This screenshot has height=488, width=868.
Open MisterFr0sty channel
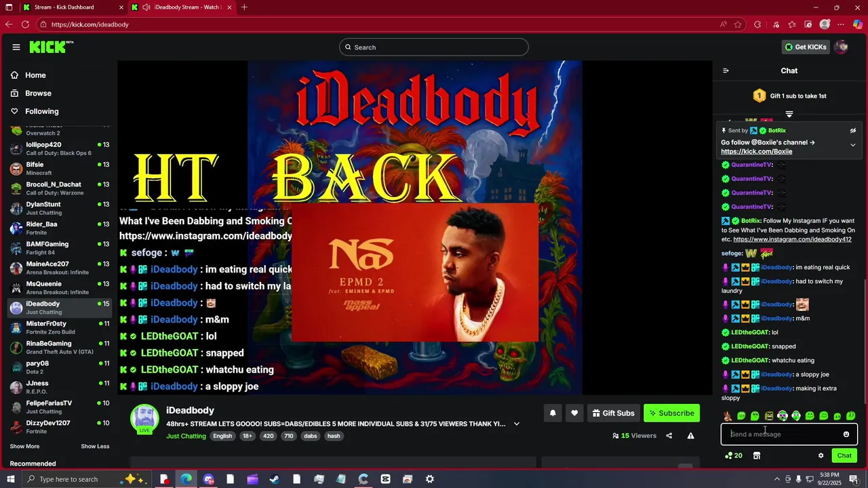click(60, 327)
